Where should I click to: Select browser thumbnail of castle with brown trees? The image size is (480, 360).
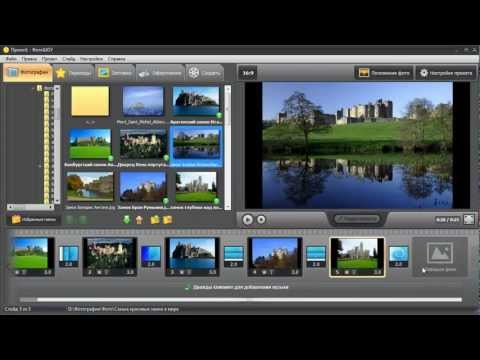(x=143, y=187)
